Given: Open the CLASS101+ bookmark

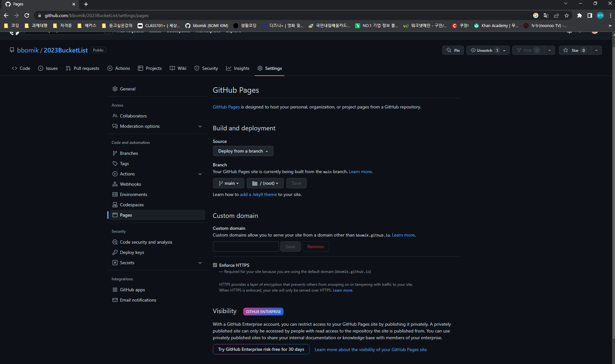Looking at the screenshot, I should point(159,26).
